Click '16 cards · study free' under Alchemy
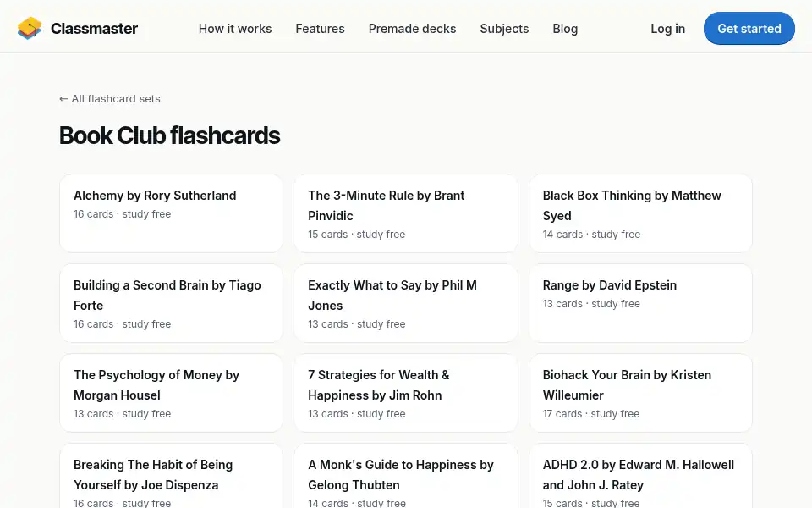 (122, 214)
